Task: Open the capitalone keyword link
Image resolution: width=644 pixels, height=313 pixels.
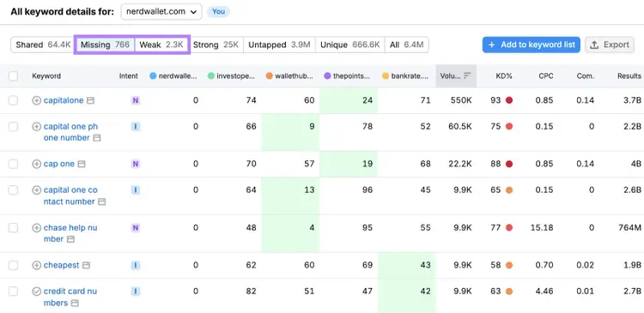Action: tap(64, 100)
